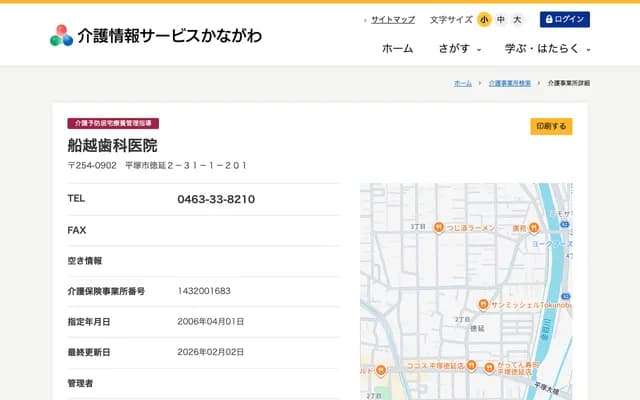Open the サイトマップ link

click(392, 19)
